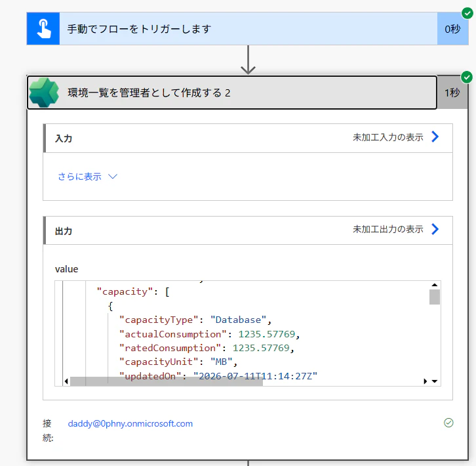Expand the 手動でフローをトリガーします trigger card

tap(248, 29)
